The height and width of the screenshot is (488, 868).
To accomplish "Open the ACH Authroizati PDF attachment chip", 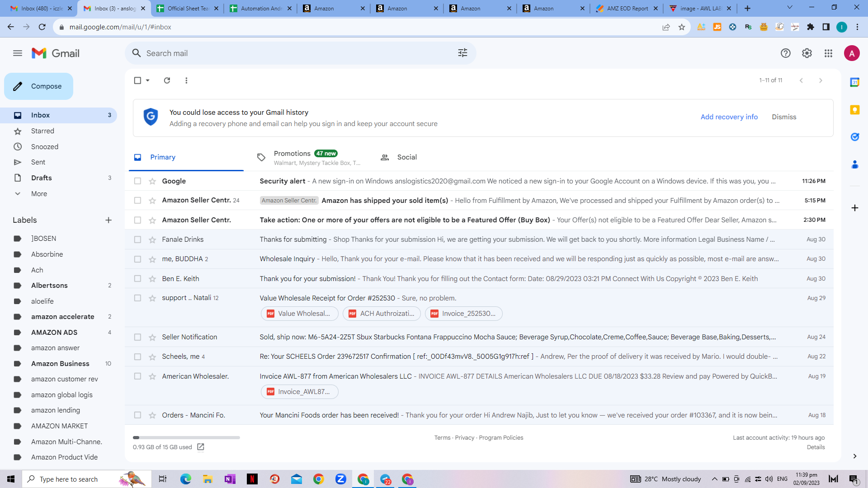I will [x=382, y=314].
